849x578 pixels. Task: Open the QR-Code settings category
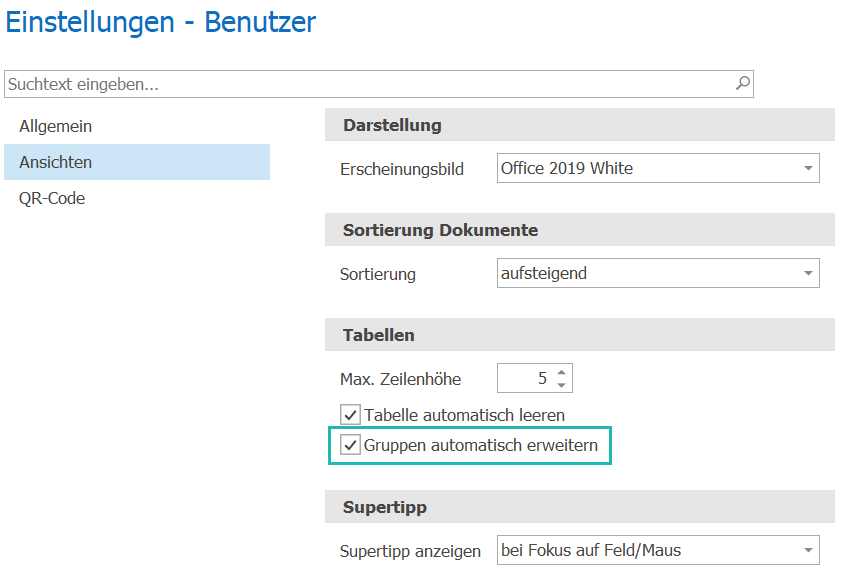pos(137,198)
